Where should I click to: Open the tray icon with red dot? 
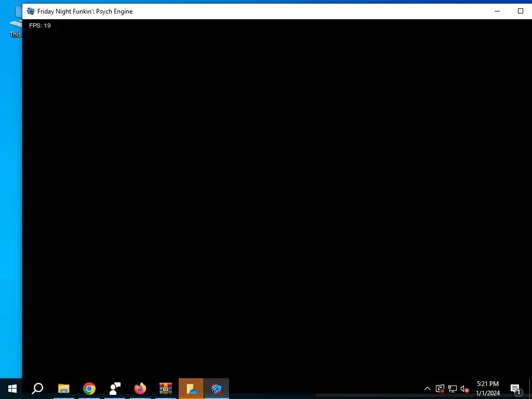click(x=440, y=389)
